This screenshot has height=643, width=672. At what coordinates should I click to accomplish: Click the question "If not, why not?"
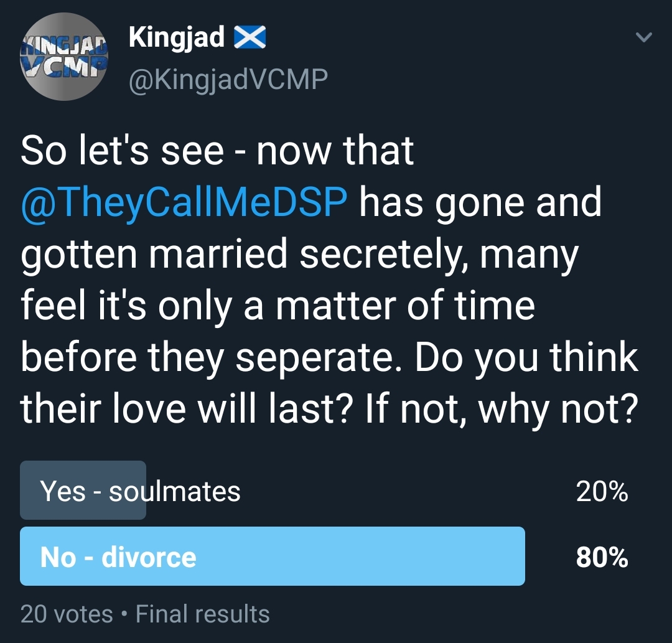pos(502,410)
